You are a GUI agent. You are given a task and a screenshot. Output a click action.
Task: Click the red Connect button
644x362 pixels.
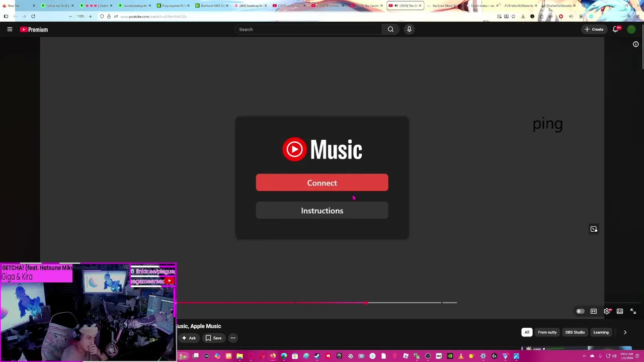(x=322, y=183)
